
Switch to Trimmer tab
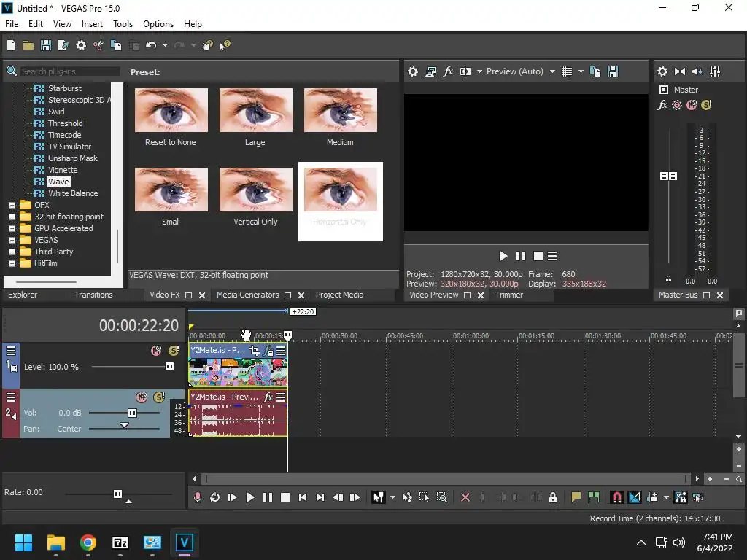pyautogui.click(x=508, y=295)
